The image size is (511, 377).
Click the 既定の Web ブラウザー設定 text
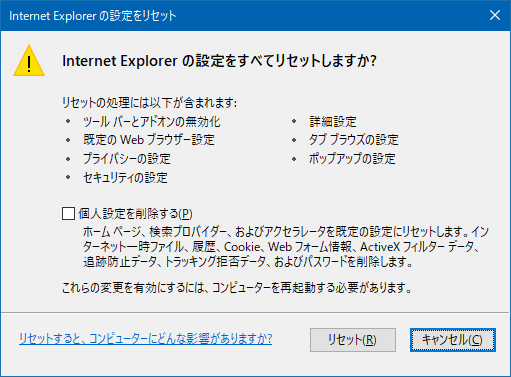(149, 140)
